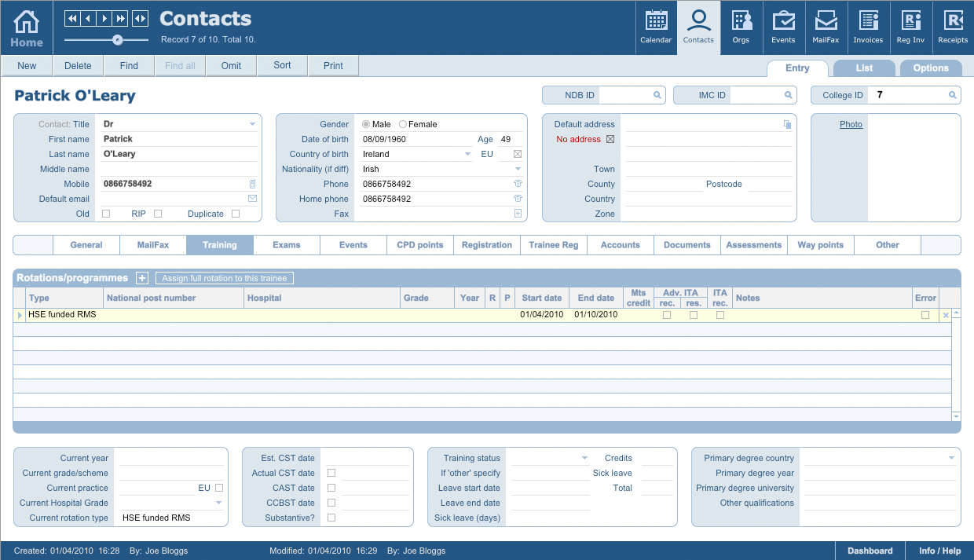The height and width of the screenshot is (560, 974).
Task: Open the Primary degree country dropdown
Action: (x=952, y=458)
